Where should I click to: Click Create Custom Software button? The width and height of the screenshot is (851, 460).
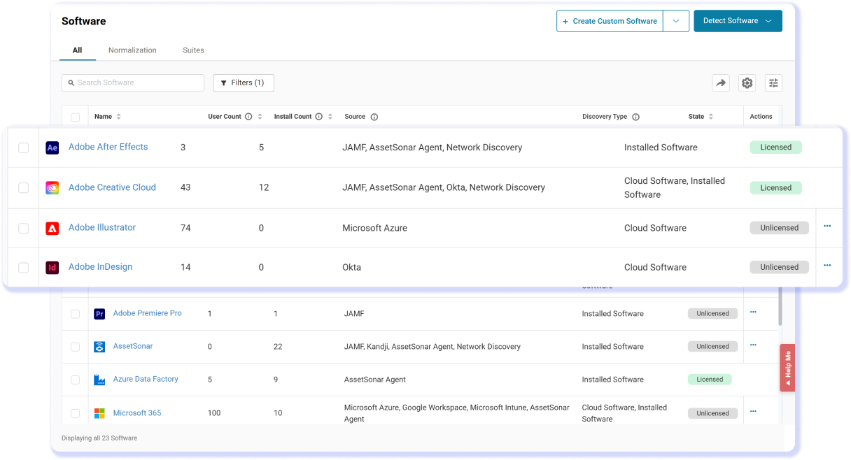pos(609,21)
